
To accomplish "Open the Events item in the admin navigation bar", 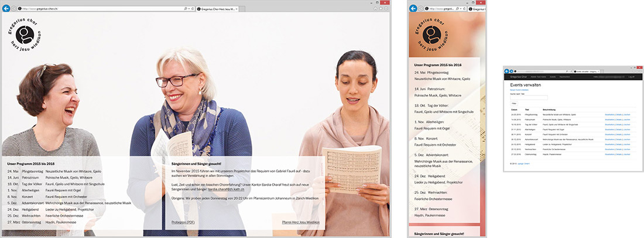I will [553, 76].
